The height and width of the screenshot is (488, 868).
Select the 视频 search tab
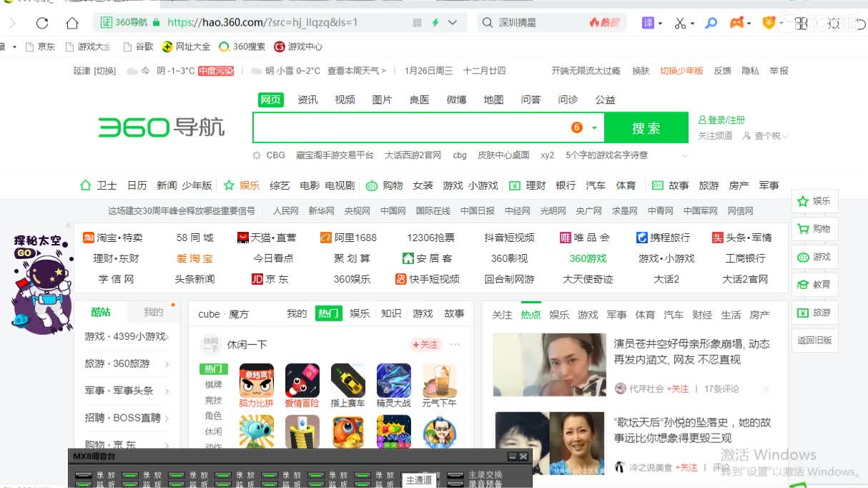tap(345, 99)
